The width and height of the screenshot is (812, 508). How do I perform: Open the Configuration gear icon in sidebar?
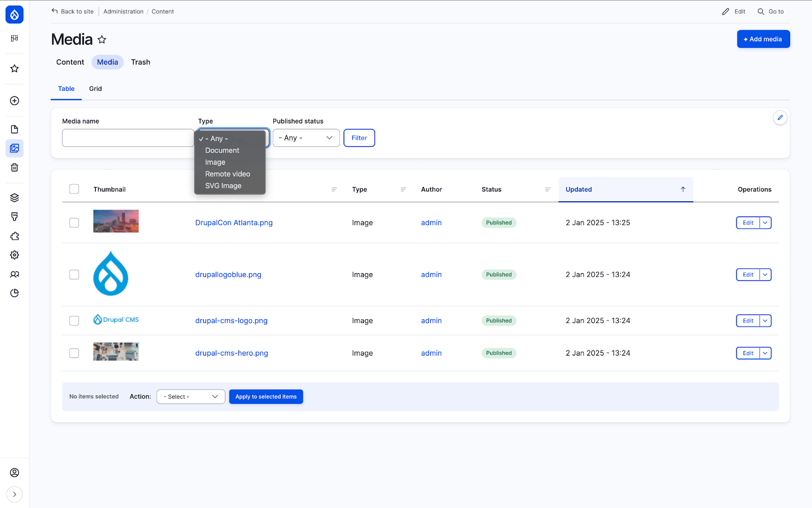click(14, 255)
